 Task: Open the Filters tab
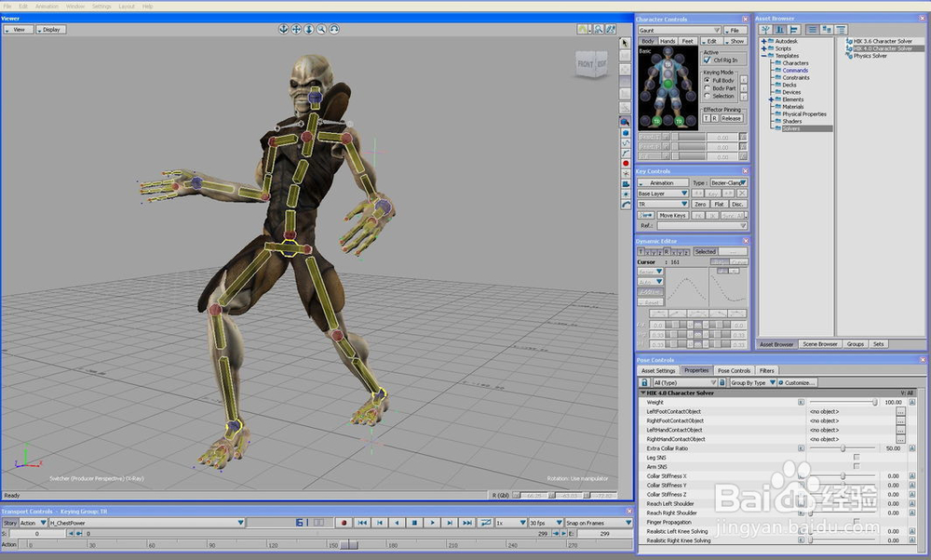[x=766, y=370]
